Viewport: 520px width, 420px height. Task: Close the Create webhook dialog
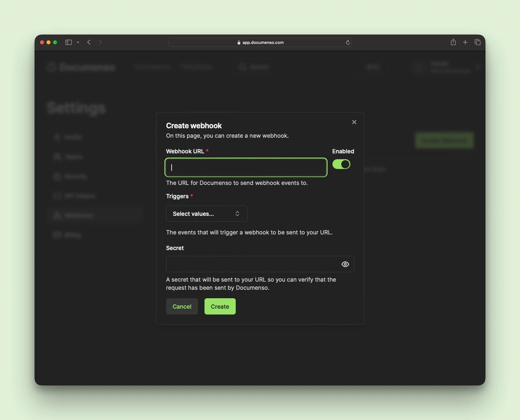pos(354,122)
